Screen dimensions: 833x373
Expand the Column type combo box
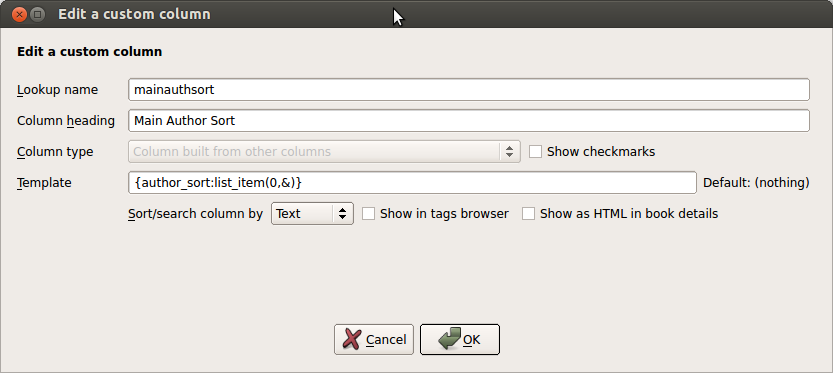tap(324, 151)
